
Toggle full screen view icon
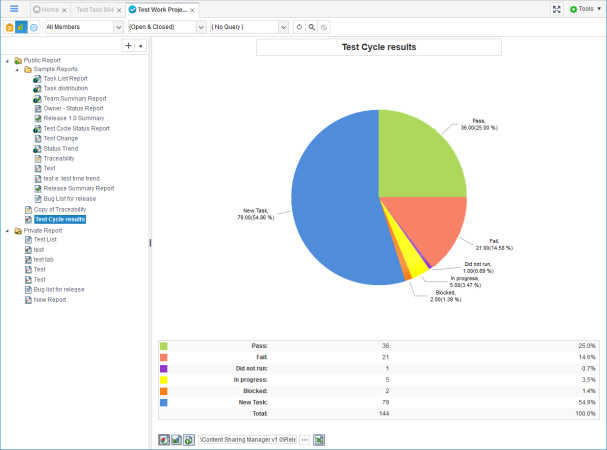(557, 9)
